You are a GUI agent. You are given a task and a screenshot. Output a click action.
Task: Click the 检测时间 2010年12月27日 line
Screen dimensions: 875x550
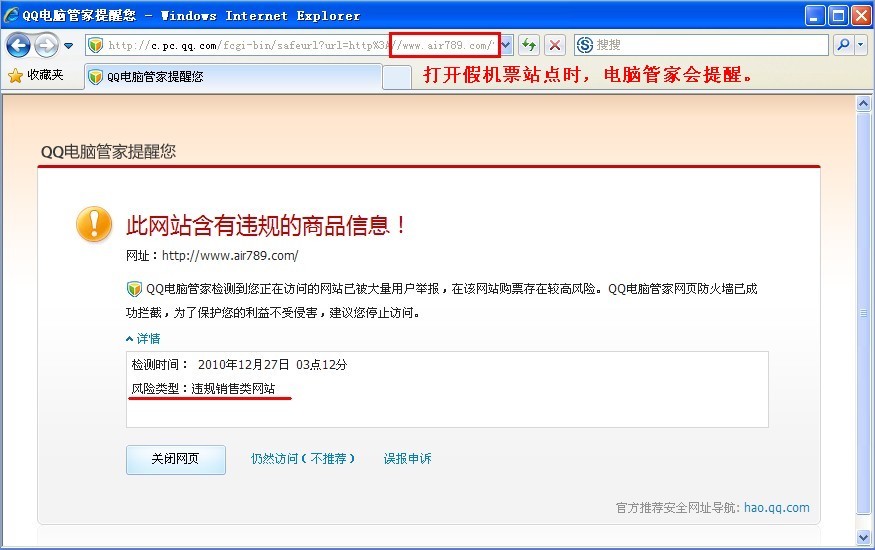[x=239, y=365]
